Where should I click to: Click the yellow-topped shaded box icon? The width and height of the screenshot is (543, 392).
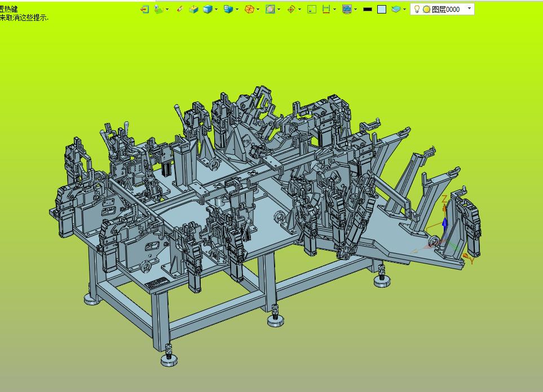[193, 9]
